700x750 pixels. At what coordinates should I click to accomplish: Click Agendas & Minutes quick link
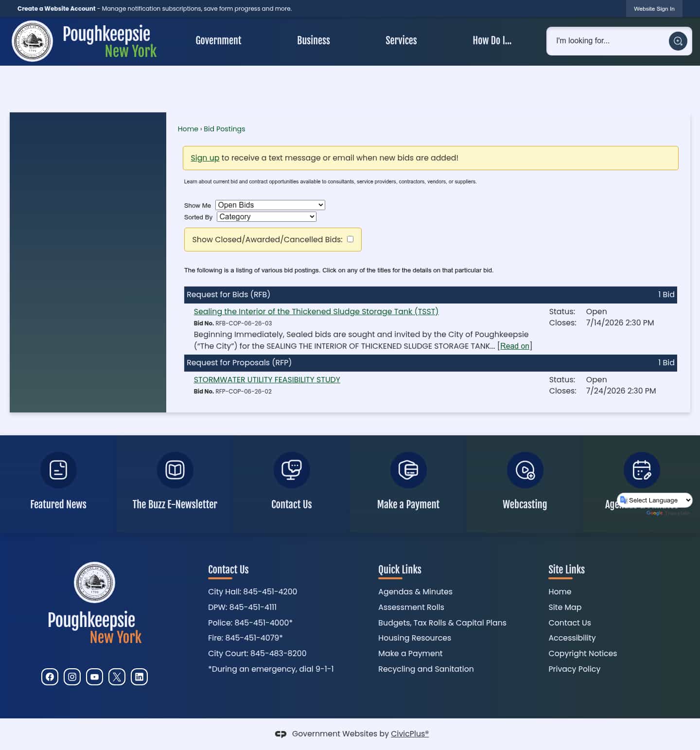click(x=415, y=591)
